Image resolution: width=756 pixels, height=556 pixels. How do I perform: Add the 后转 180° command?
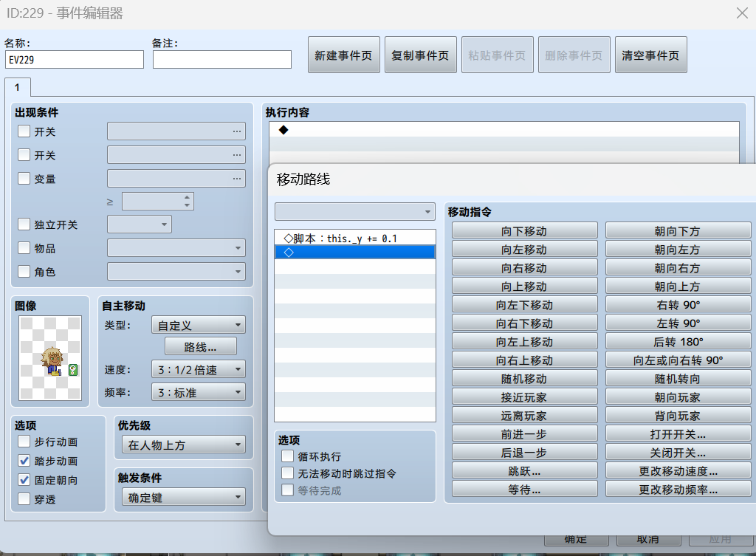pyautogui.click(x=678, y=341)
